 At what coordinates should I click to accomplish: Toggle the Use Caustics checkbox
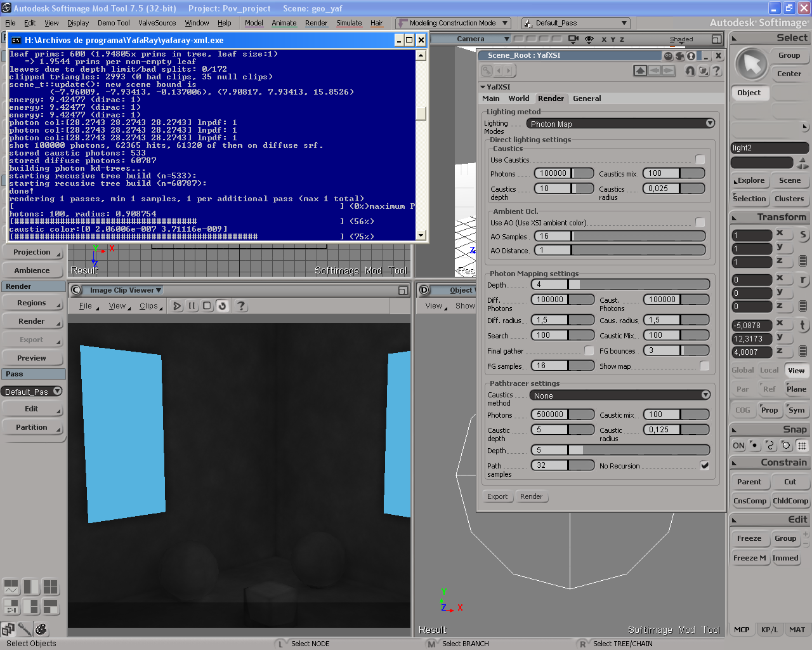coord(700,159)
